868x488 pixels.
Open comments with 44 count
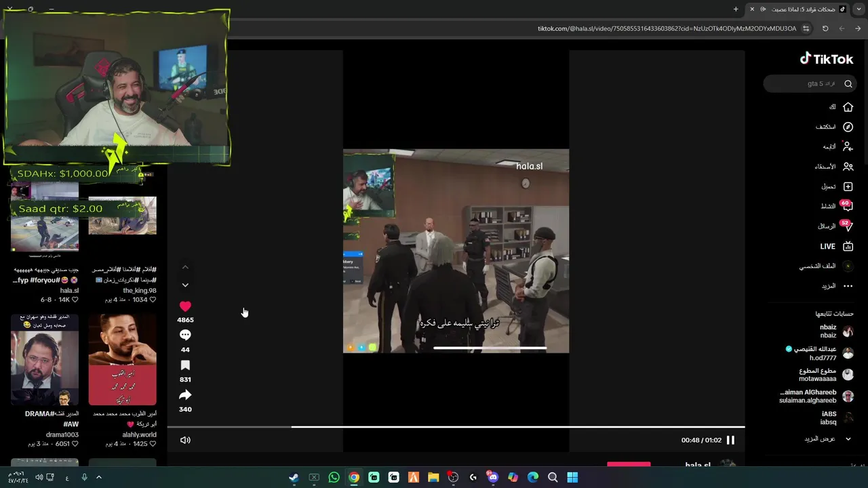(x=185, y=335)
